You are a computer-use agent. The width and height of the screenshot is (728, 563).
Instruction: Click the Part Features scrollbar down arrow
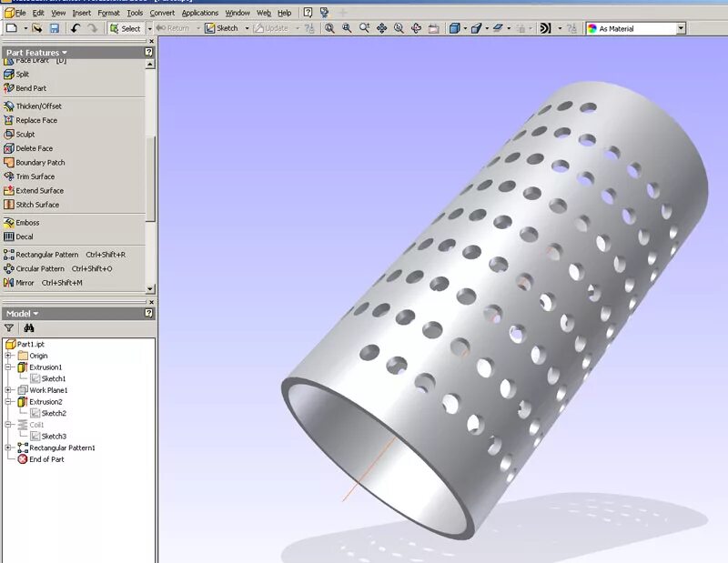(150, 288)
